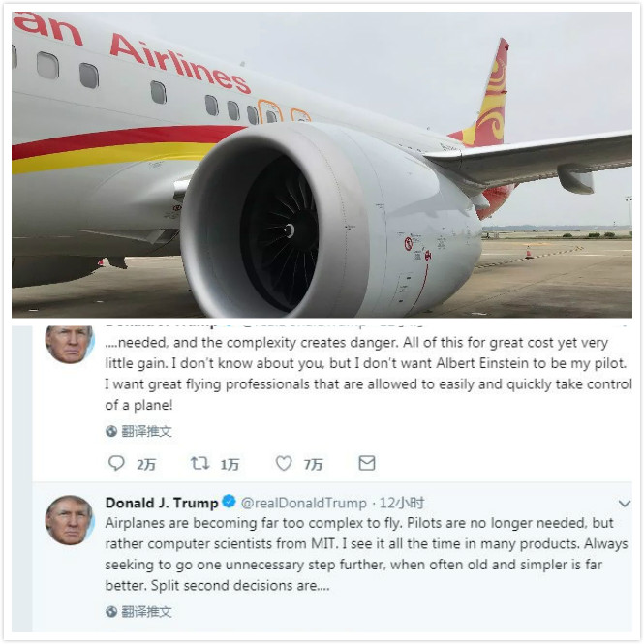Click the 1万 retweet count

click(x=230, y=464)
